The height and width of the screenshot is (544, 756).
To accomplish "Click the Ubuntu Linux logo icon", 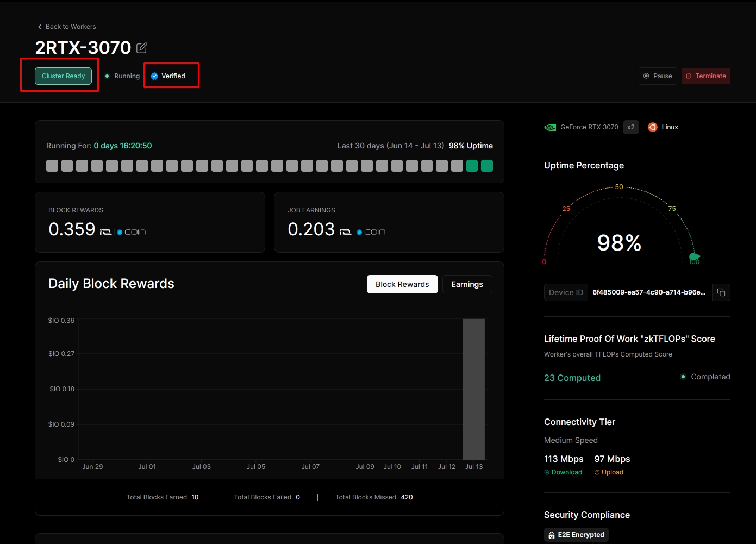I will pos(653,127).
